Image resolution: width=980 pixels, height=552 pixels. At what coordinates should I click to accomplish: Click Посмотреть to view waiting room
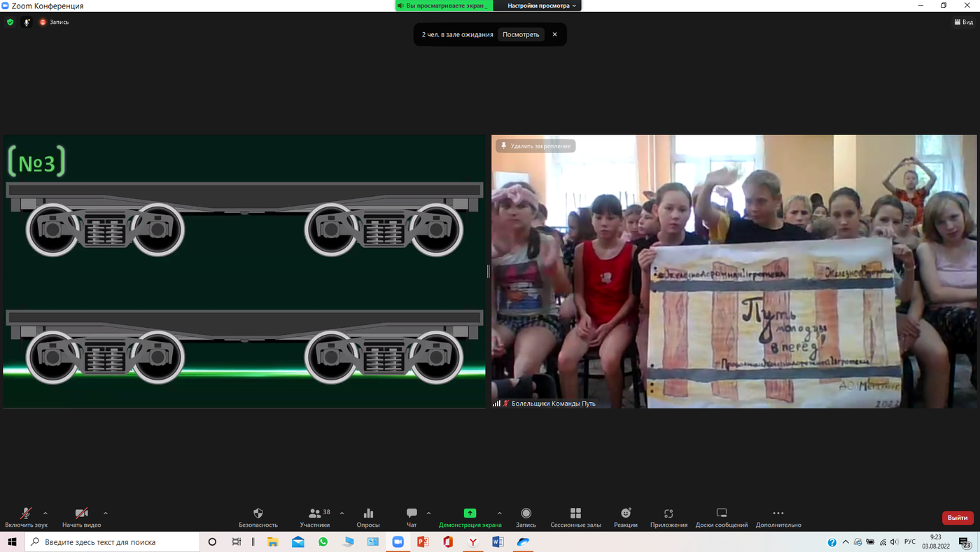(x=521, y=34)
